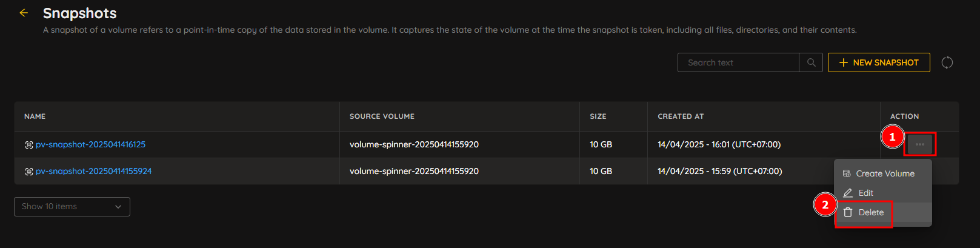Expand the Show 10 items dropdown
The width and height of the screenshot is (980, 248).
tap(72, 207)
